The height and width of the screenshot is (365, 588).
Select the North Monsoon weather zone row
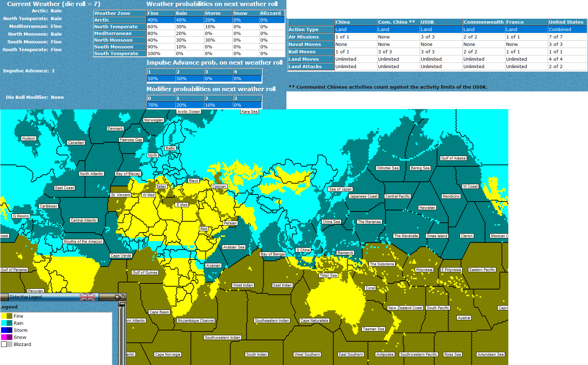[x=189, y=40]
